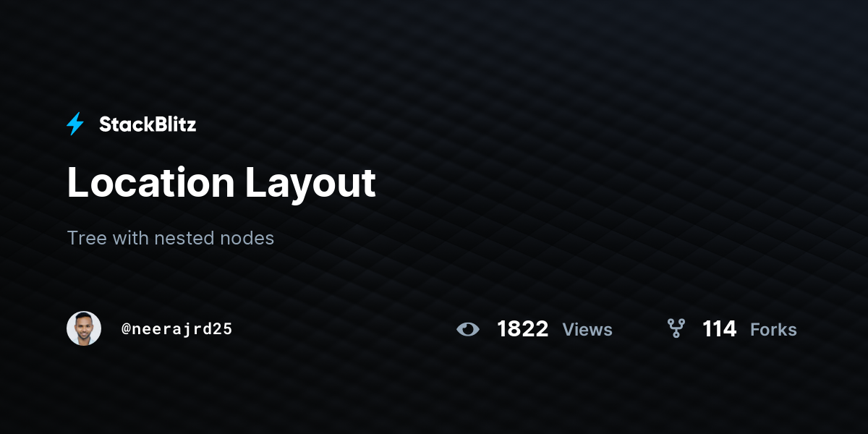The image size is (868, 434).
Task: Click the StackBlitz wordmark text
Action: (148, 124)
